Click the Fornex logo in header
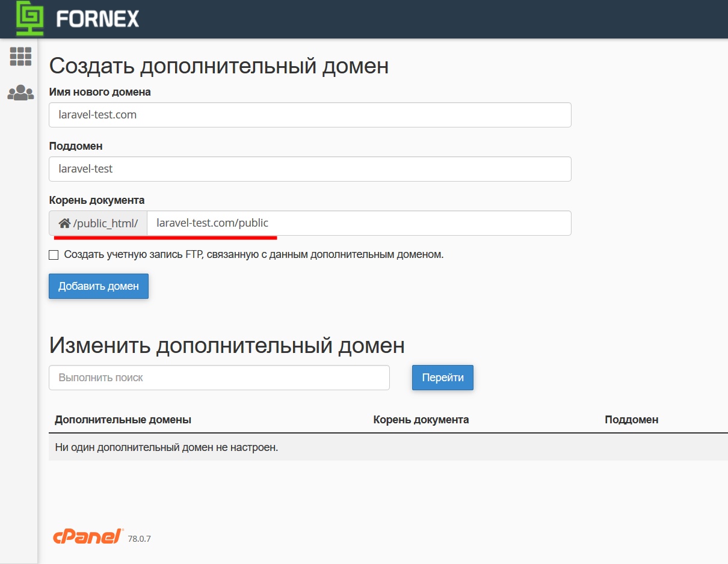Screen dimensions: 728x564 [78, 19]
